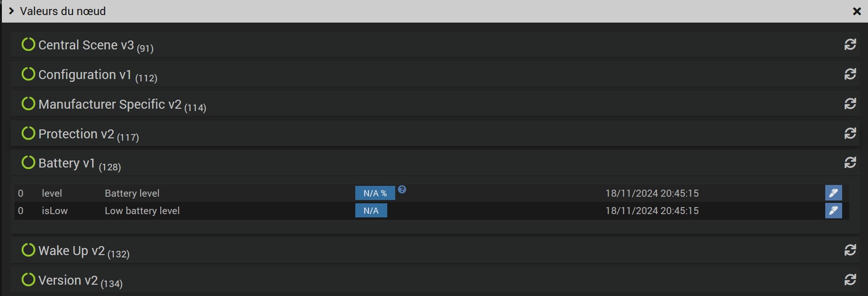Viewport: 868px width, 296px height.
Task: Expand the Protection v2 section
Action: coord(76,134)
